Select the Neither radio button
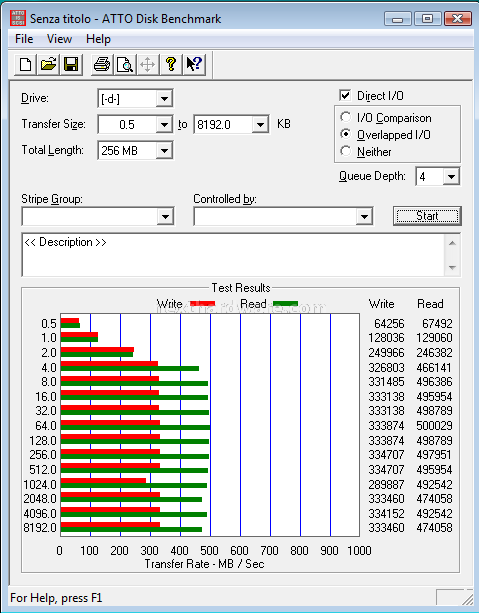 point(345,151)
